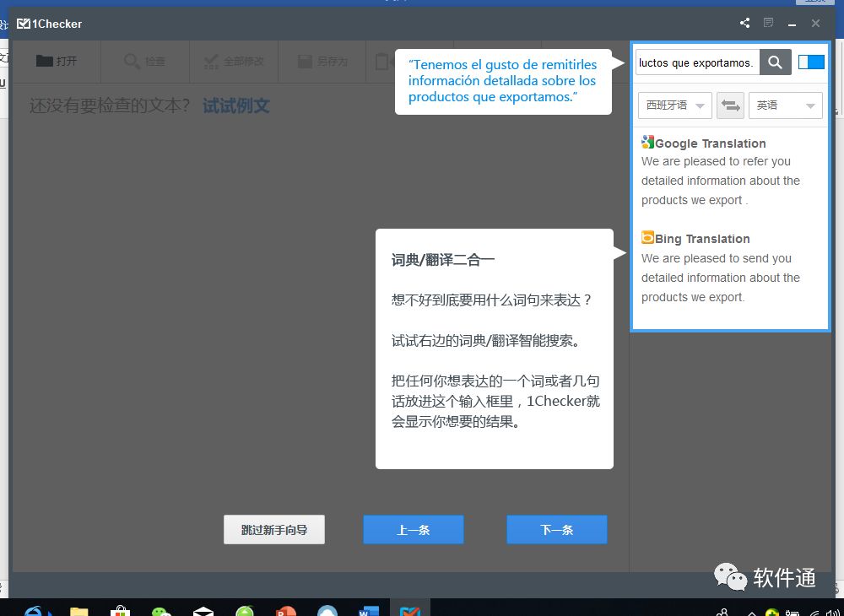Click Bing's 'We are pleased to send you' result
Image resolution: width=844 pixels, height=616 pixels.
tap(720, 278)
